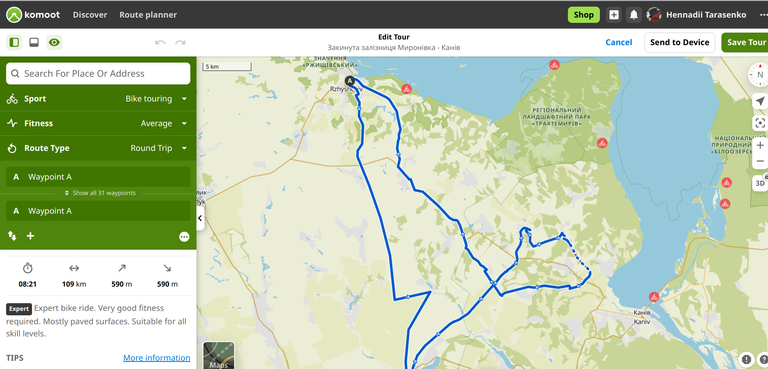Add a waypoint with plus icon
Image resolution: width=768 pixels, height=369 pixels.
(x=30, y=236)
